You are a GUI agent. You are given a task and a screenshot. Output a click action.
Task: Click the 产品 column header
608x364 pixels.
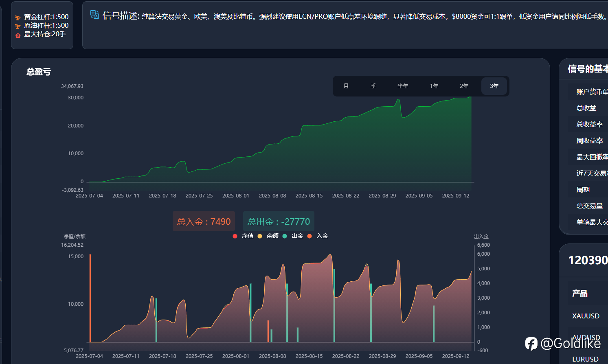pyautogui.click(x=580, y=294)
